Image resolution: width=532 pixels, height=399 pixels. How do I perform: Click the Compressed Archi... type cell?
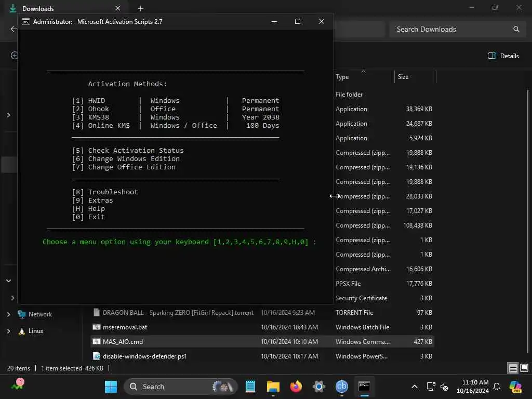pyautogui.click(x=363, y=269)
